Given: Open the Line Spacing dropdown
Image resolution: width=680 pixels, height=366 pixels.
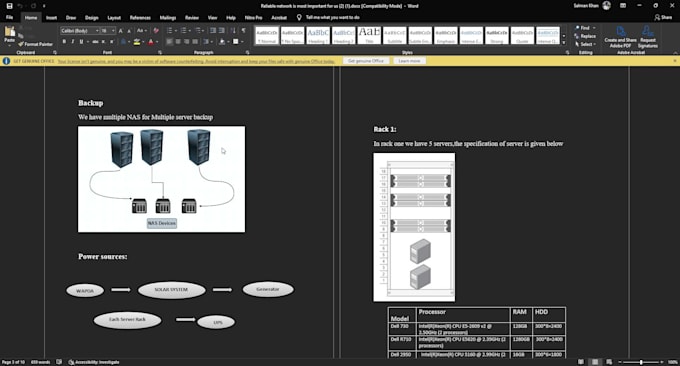Looking at the screenshot, I should tap(207, 42).
